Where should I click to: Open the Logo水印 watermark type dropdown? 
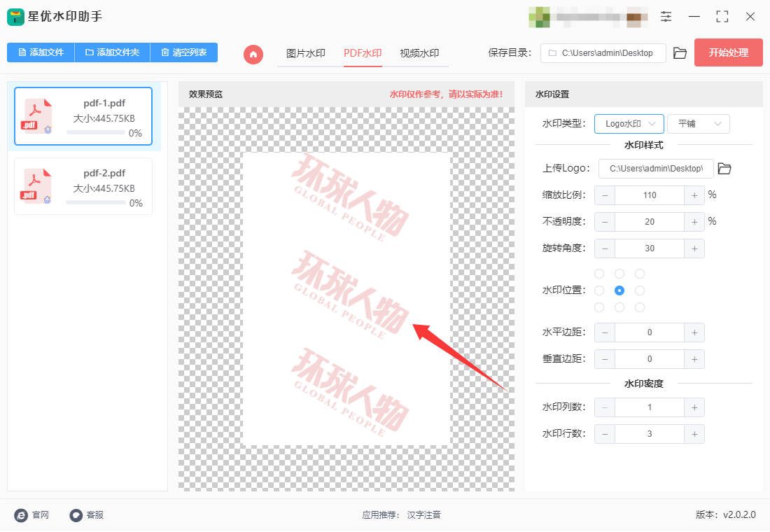[x=629, y=124]
